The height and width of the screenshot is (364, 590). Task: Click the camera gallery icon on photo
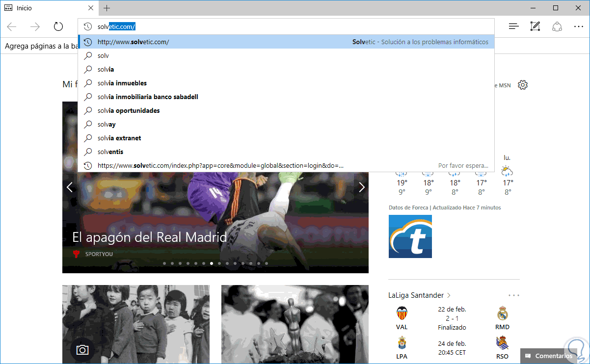pyautogui.click(x=82, y=350)
